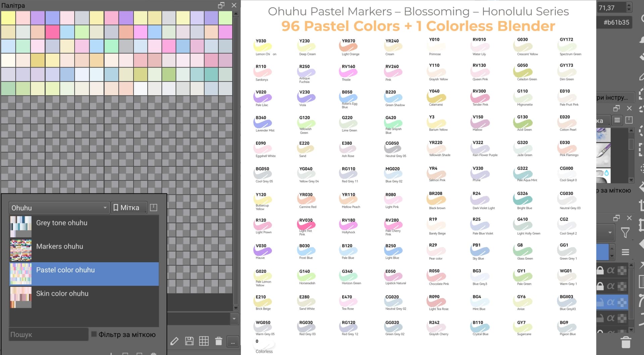
Task: Click the floppy disk save palette icon
Action: click(x=189, y=341)
